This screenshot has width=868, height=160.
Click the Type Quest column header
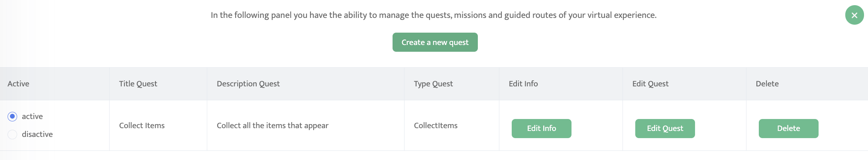coord(433,84)
